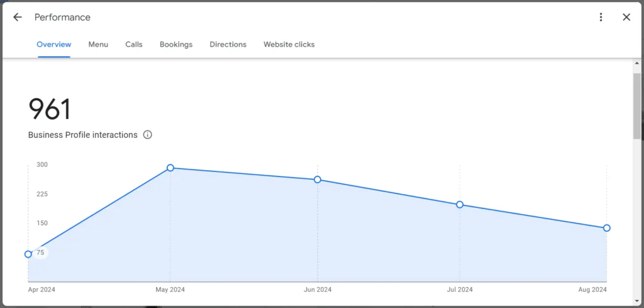Click the Apr 2024 axis label
The height and width of the screenshot is (308, 644).
coord(42,290)
